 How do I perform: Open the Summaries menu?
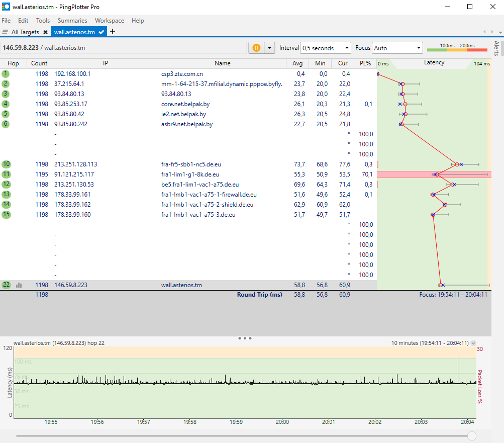[x=72, y=21]
